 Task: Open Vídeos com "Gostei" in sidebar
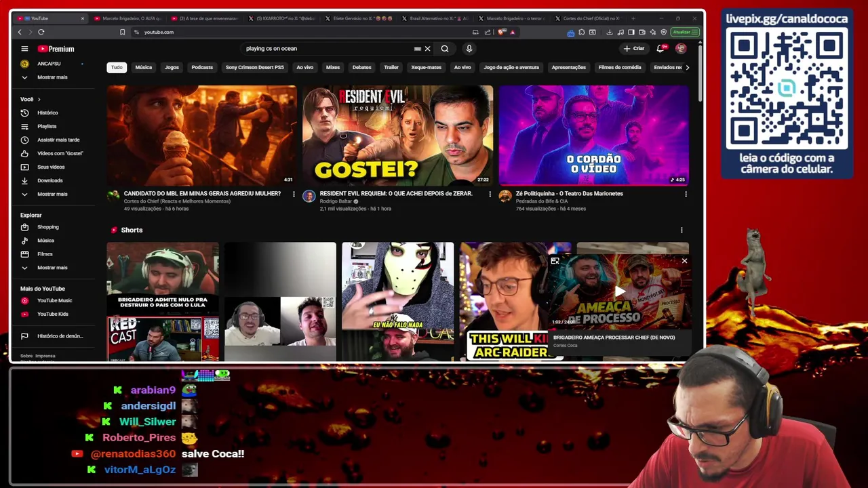(60, 153)
